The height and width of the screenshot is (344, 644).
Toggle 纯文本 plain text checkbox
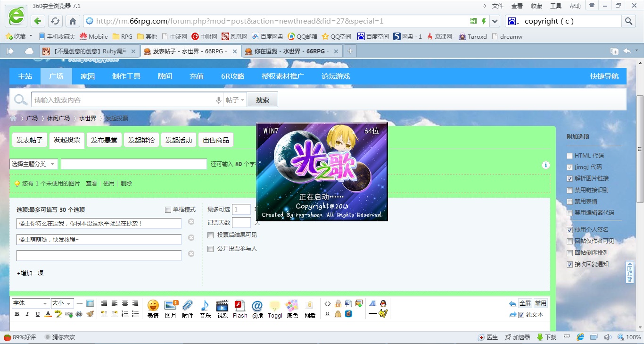[521, 315]
